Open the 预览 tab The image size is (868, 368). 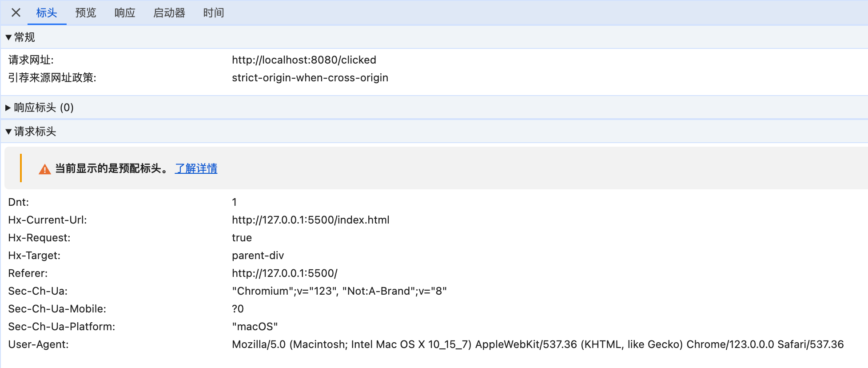point(86,13)
